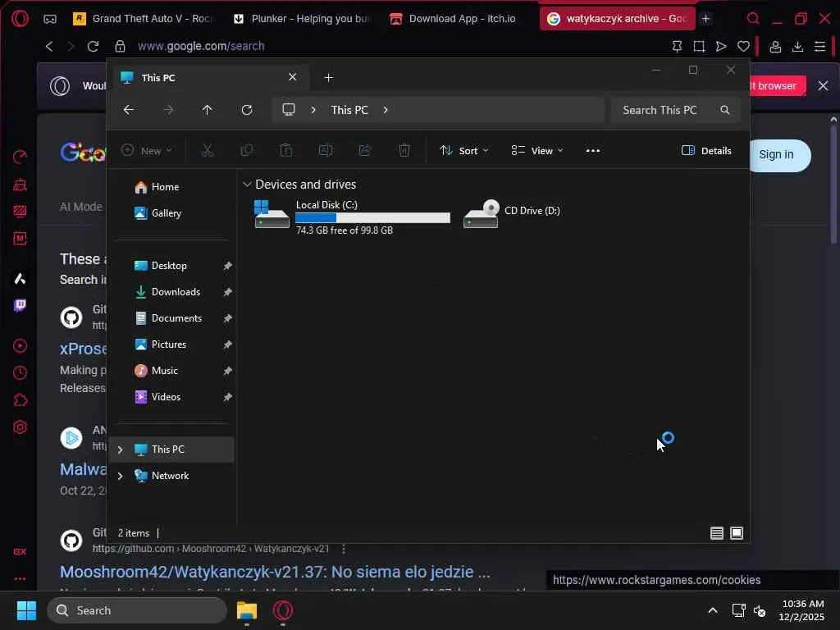Reload the Opera browser page
This screenshot has height=630, width=840.
(93, 46)
